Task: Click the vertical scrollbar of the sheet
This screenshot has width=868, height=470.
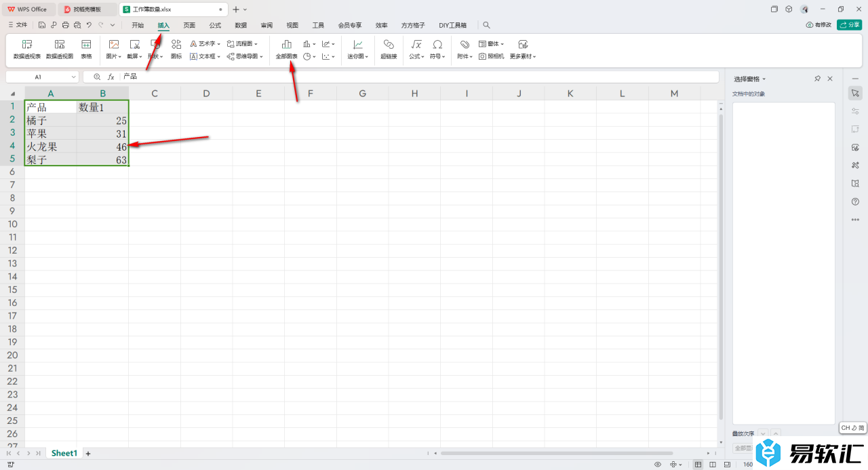Action: point(722,268)
